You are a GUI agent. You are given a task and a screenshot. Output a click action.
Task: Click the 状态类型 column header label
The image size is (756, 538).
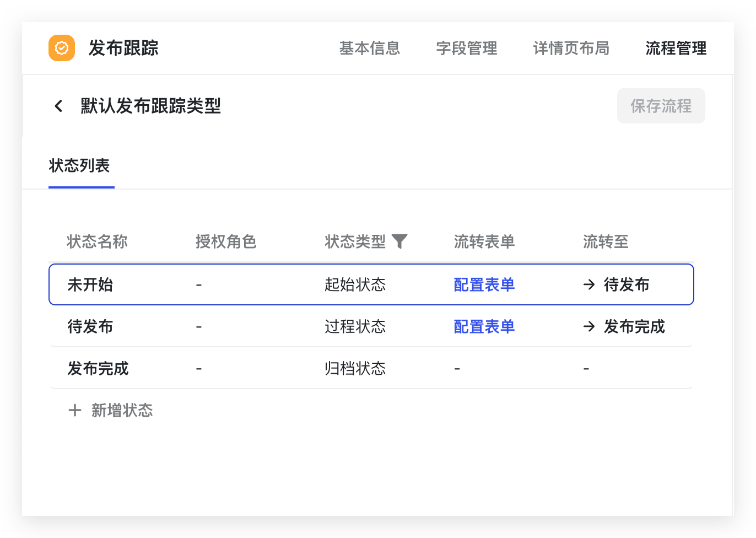pyautogui.click(x=355, y=241)
